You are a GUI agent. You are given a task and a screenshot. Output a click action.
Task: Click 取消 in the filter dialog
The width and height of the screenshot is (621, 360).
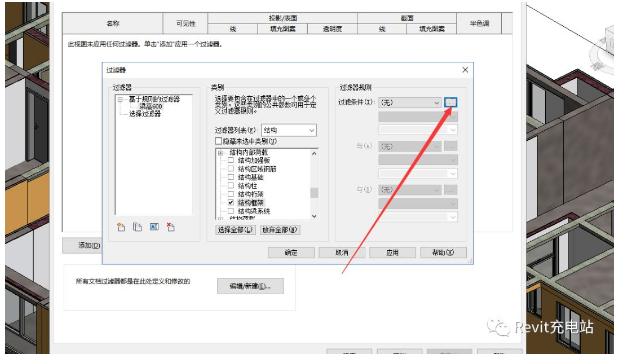[342, 253]
